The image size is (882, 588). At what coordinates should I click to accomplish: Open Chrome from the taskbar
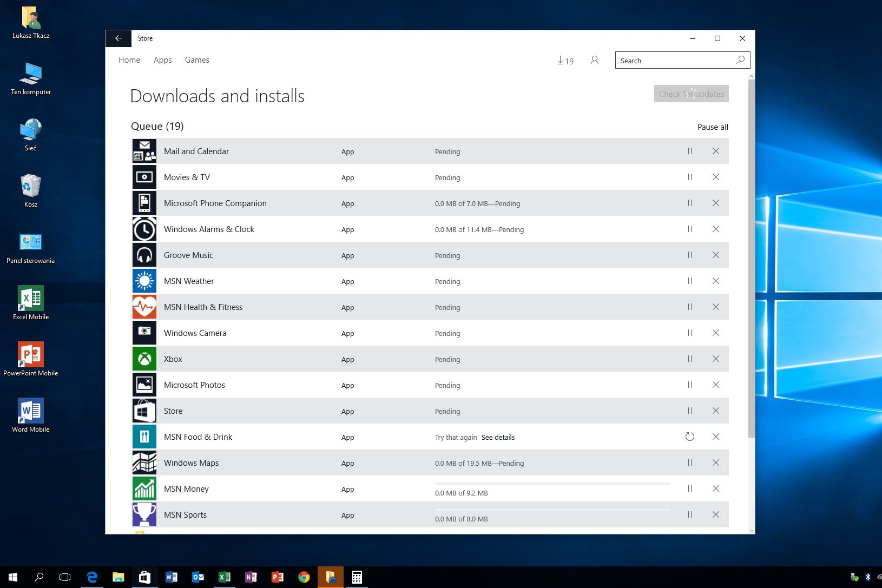click(304, 577)
